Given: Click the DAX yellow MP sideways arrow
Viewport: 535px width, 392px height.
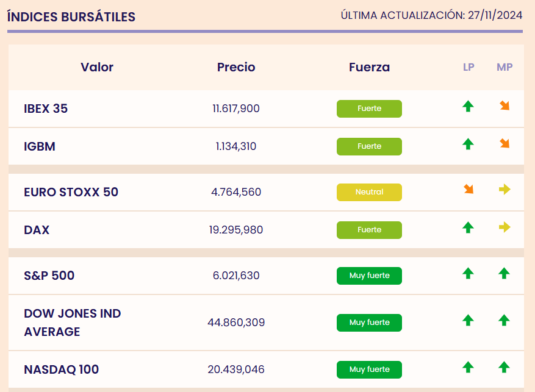Looking at the screenshot, I should [504, 227].
